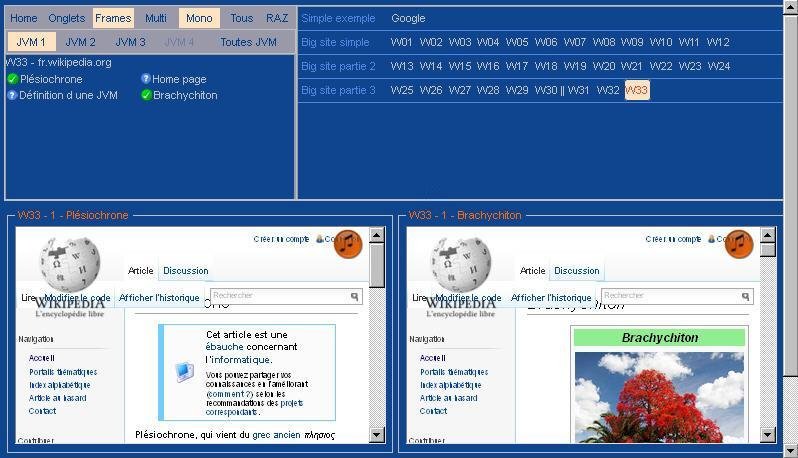
Task: Open the Home menu item
Action: [23, 18]
